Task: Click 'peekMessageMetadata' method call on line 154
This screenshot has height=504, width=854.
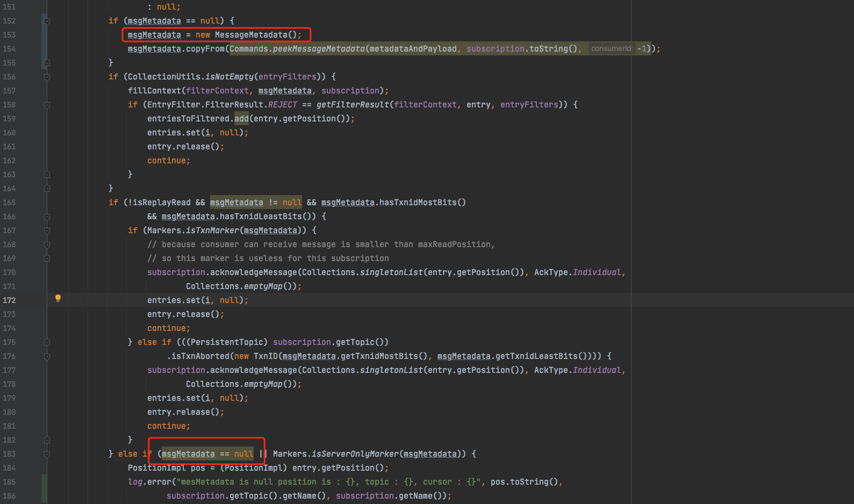Action: pyautogui.click(x=319, y=49)
